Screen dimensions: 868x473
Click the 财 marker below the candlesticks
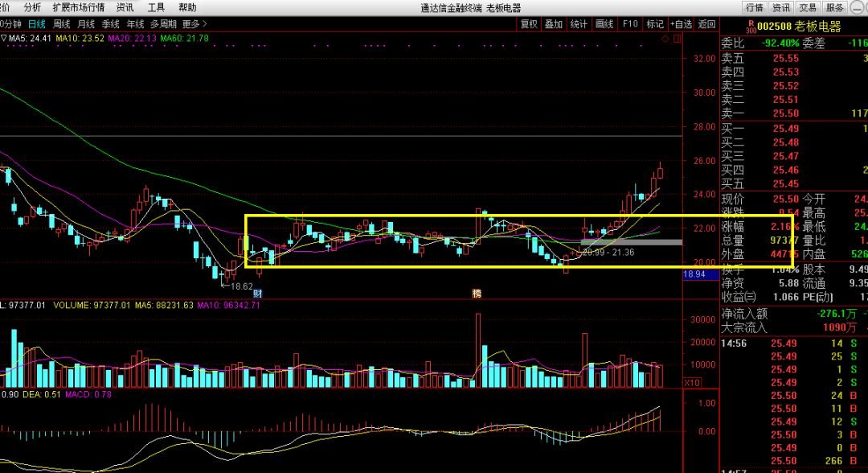tap(257, 294)
